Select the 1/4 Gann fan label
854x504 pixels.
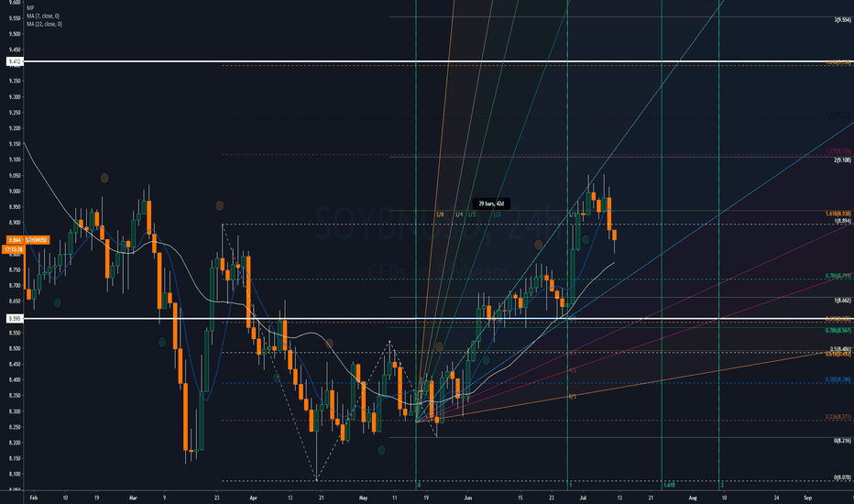click(x=458, y=214)
